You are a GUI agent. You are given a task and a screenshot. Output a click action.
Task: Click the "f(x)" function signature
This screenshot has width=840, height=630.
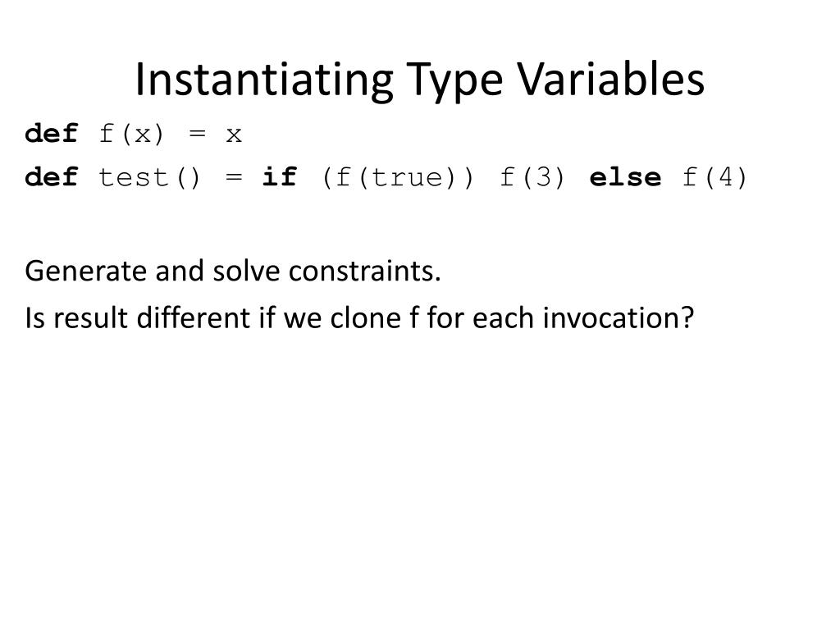[x=131, y=134]
